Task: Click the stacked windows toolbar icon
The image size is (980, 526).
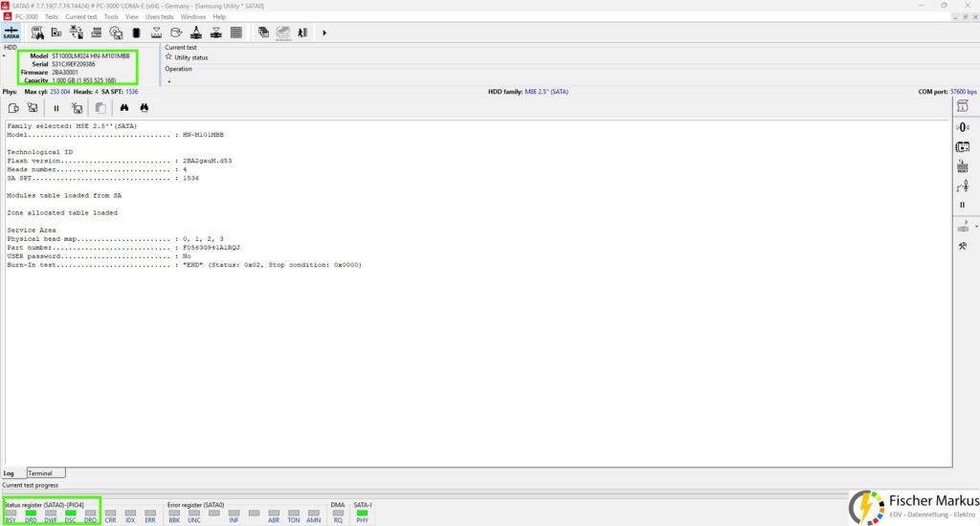Action: pyautogui.click(x=263, y=33)
